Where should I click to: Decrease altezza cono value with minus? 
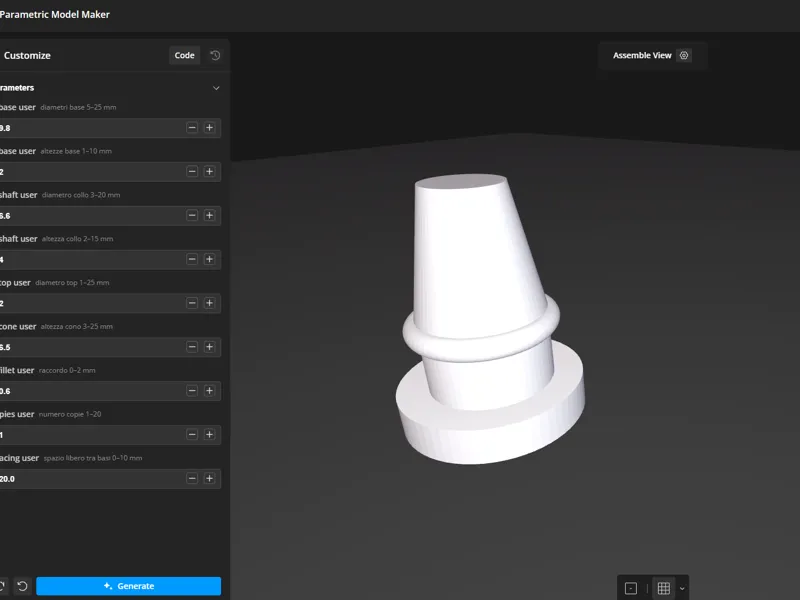coord(192,347)
